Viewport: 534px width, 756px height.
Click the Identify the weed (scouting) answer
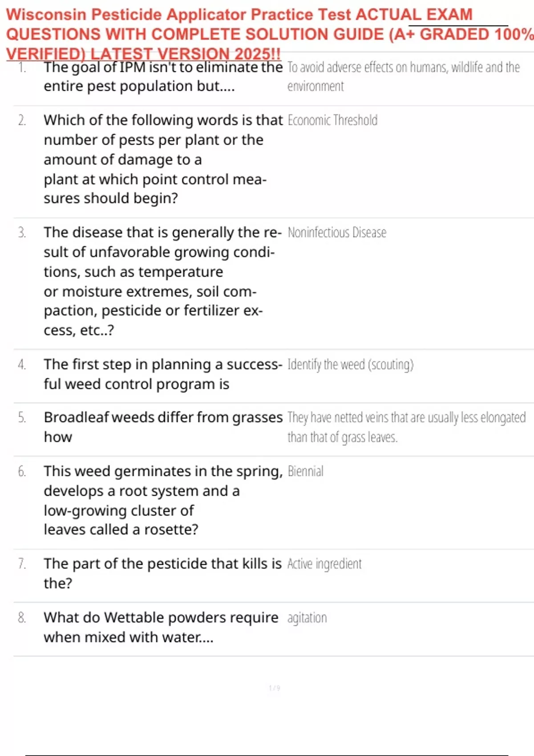coord(351,364)
